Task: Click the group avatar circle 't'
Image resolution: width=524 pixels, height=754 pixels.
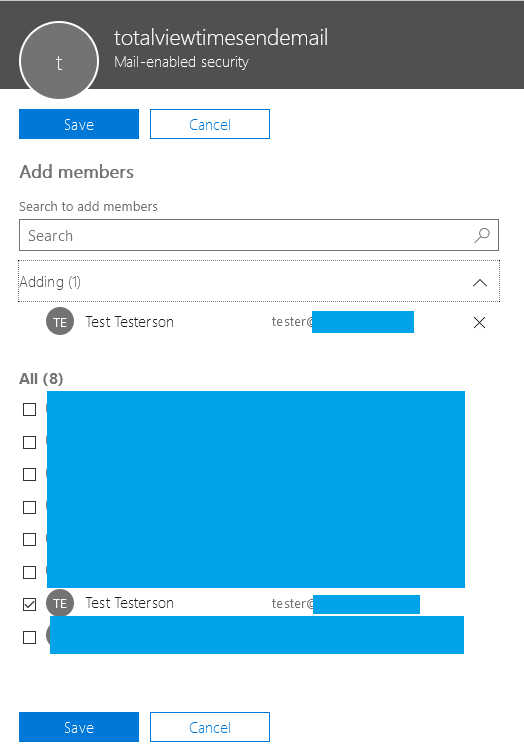Action: pyautogui.click(x=59, y=61)
